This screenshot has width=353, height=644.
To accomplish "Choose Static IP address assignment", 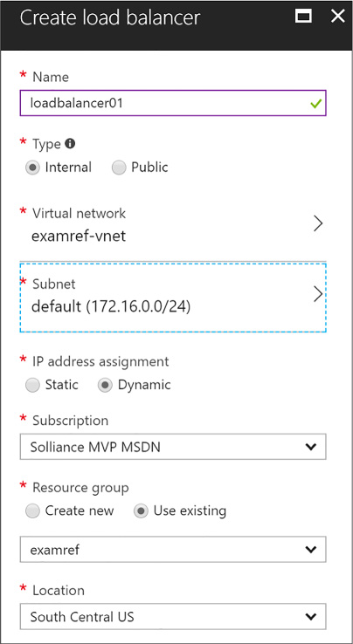I will coord(32,385).
